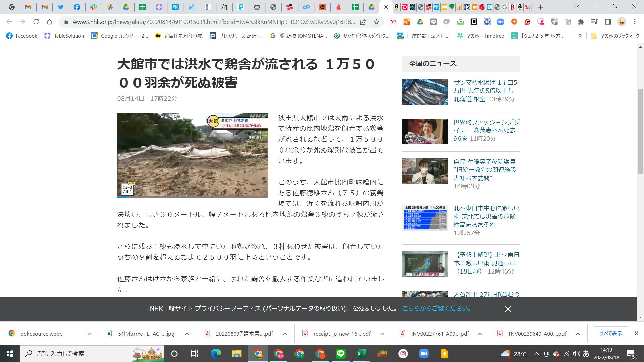The height and width of the screenshot is (362, 644).
Task: Expand options for receipt_jp_new PDF download
Action: pyautogui.click(x=382, y=334)
